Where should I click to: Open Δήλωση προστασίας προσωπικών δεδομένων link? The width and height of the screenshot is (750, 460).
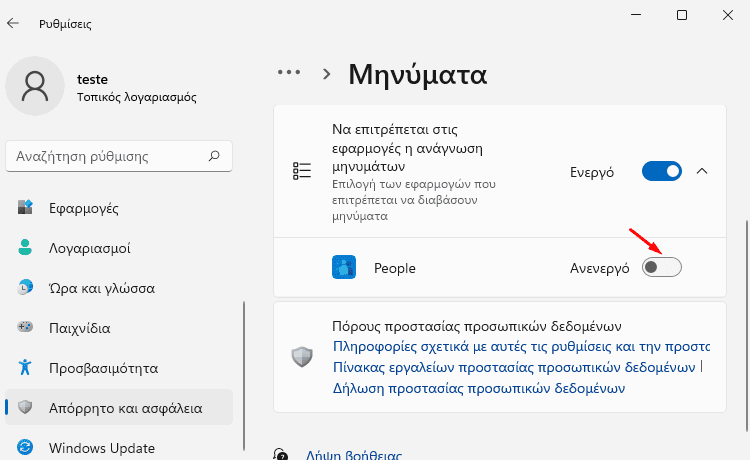[479, 388]
